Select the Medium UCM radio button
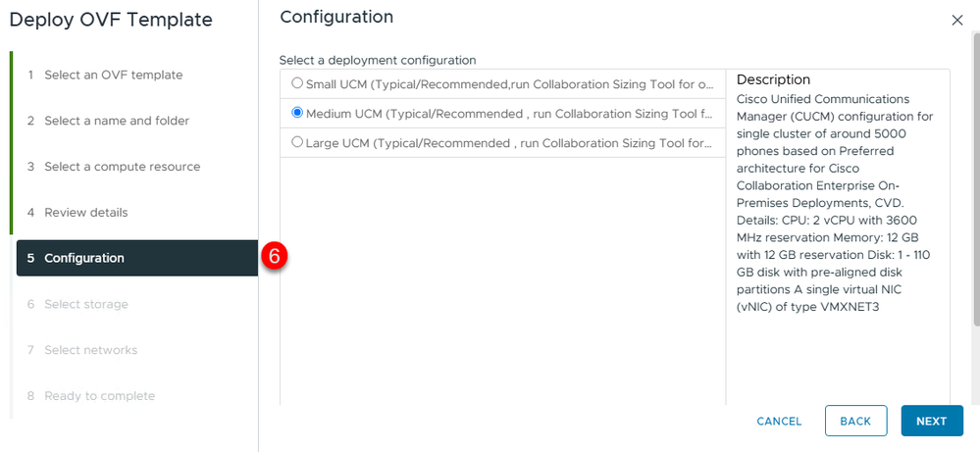The height and width of the screenshot is (452, 980). click(x=297, y=113)
